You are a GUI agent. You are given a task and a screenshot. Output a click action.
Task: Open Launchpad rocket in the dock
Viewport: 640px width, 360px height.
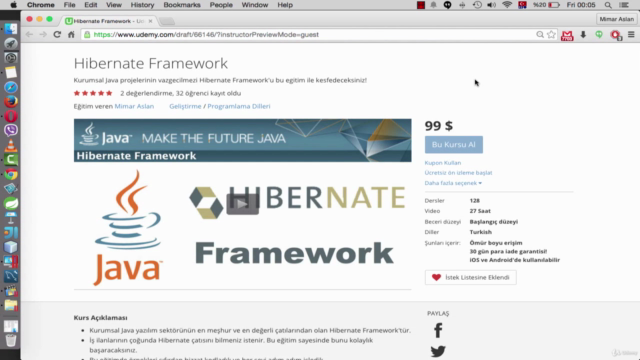(11, 43)
